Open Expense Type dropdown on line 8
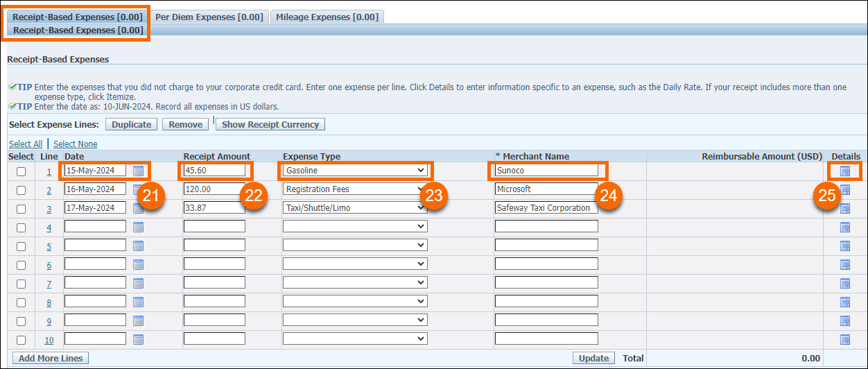 [x=355, y=301]
